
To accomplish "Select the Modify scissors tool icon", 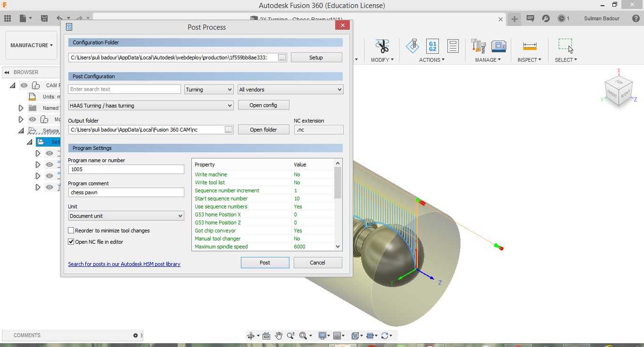I will point(382,46).
